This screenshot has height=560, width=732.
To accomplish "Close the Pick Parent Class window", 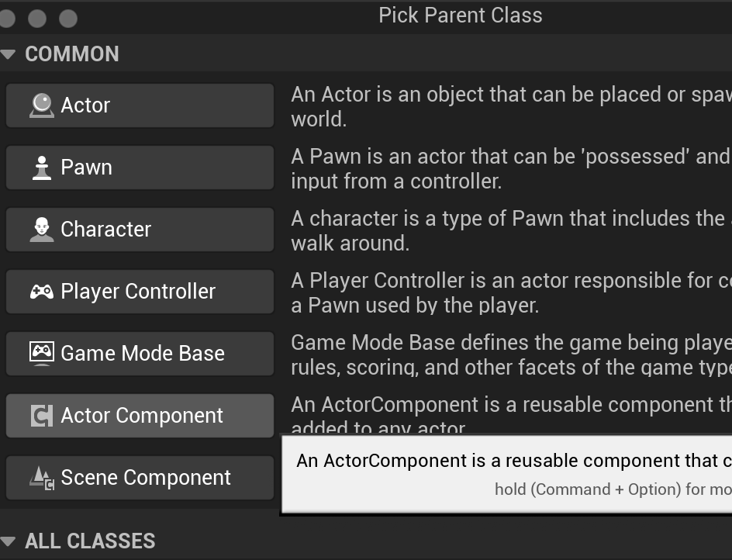I will [7, 18].
